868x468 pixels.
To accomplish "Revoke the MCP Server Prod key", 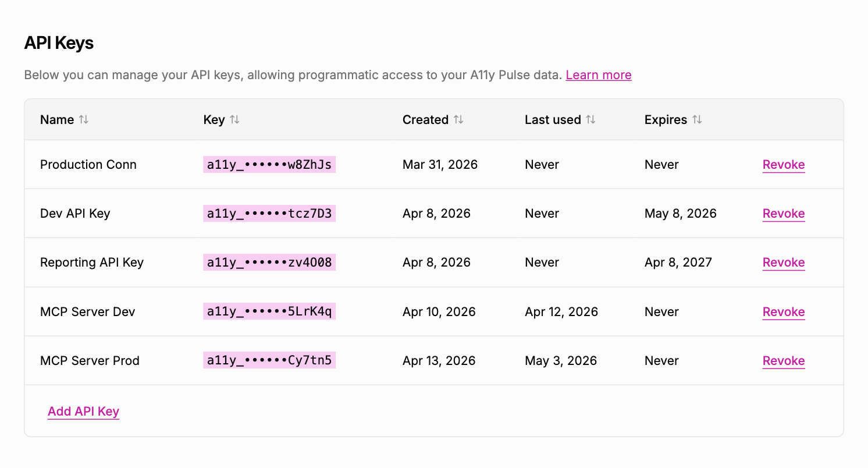I will pyautogui.click(x=784, y=361).
